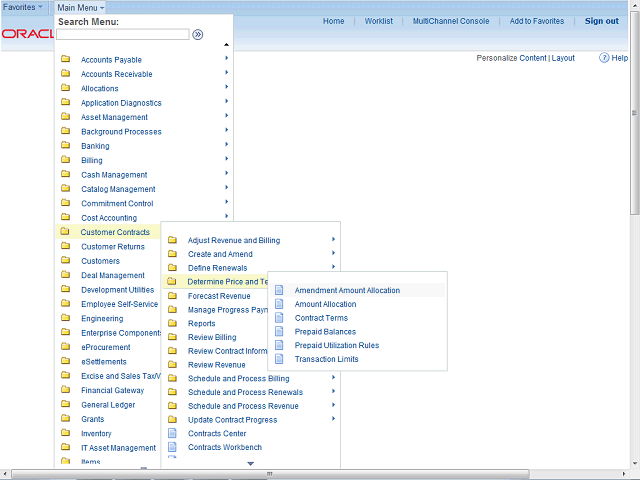Viewport: 640px width, 480px height.
Task: Open the Schedule and Process Renewals entry
Action: point(245,392)
